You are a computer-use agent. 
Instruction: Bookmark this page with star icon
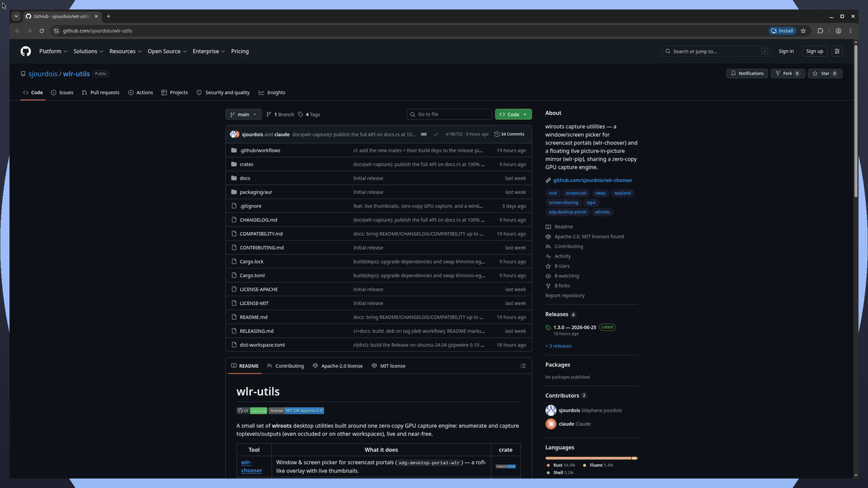(804, 30)
